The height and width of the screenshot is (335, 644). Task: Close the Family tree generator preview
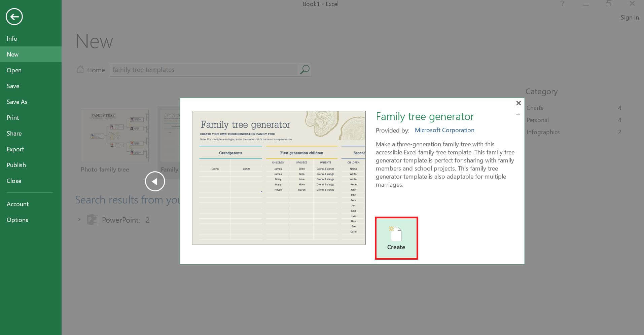point(518,103)
